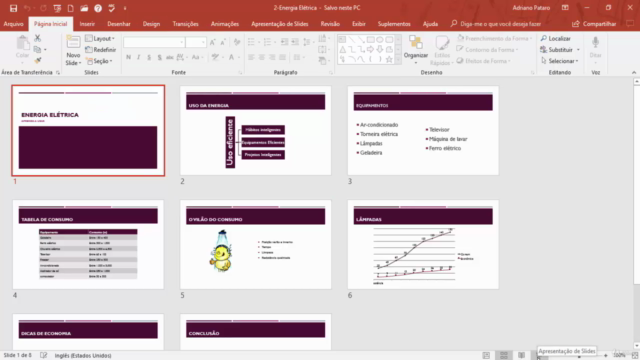Collapse the ribbon with the chevron arrow
Viewport: 640px width, 360px height.
point(634,72)
